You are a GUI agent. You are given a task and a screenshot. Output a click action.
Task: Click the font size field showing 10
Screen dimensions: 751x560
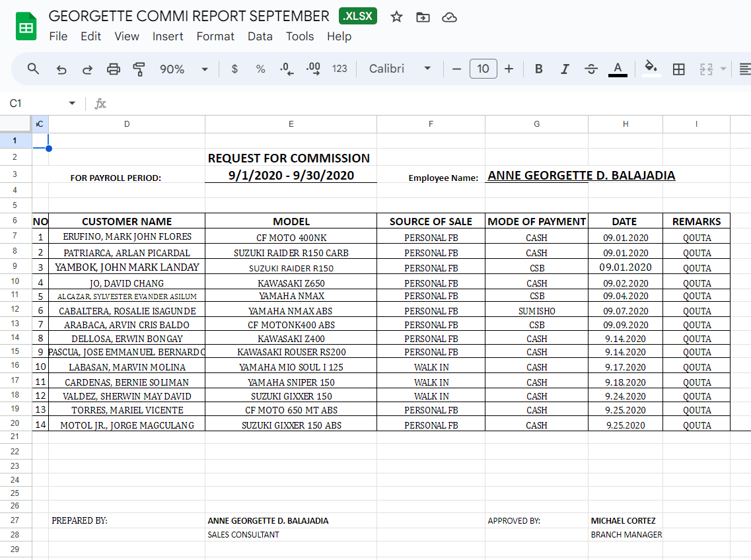[x=483, y=69]
